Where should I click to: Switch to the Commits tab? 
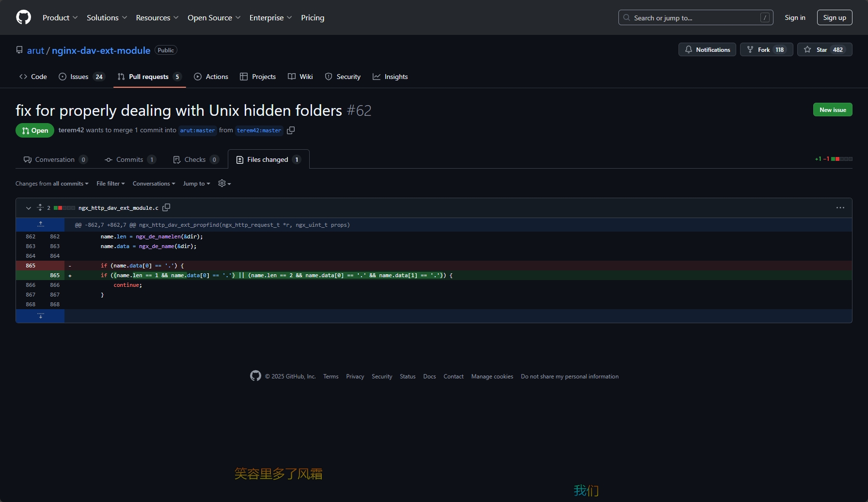tap(130, 159)
